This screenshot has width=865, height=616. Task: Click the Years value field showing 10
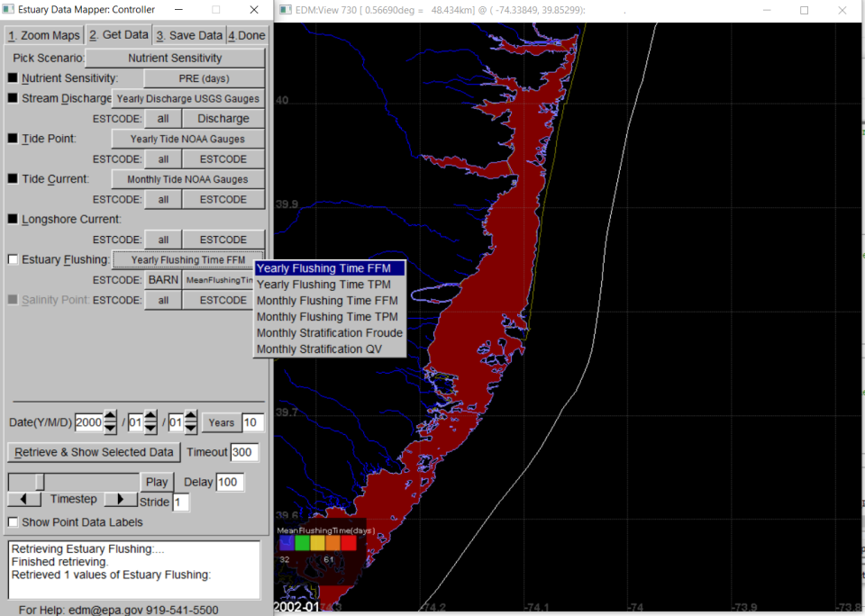coord(252,422)
